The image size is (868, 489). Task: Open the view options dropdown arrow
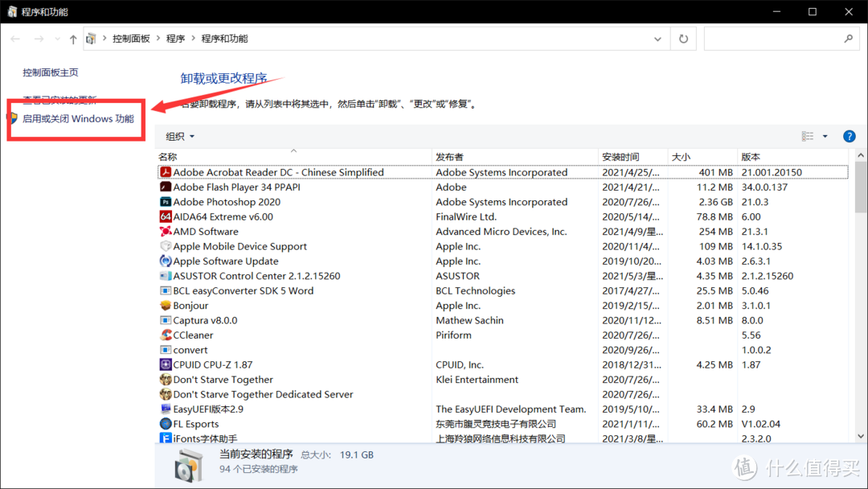pyautogui.click(x=823, y=136)
